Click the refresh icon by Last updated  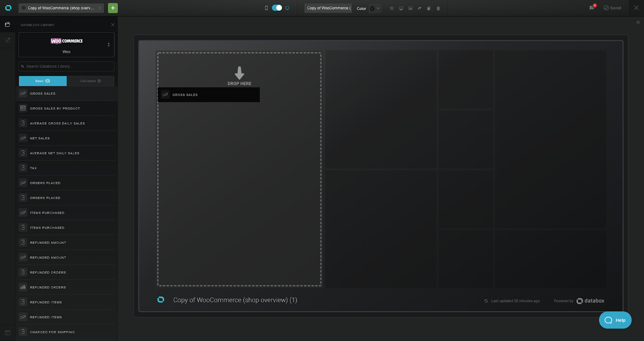(x=486, y=301)
